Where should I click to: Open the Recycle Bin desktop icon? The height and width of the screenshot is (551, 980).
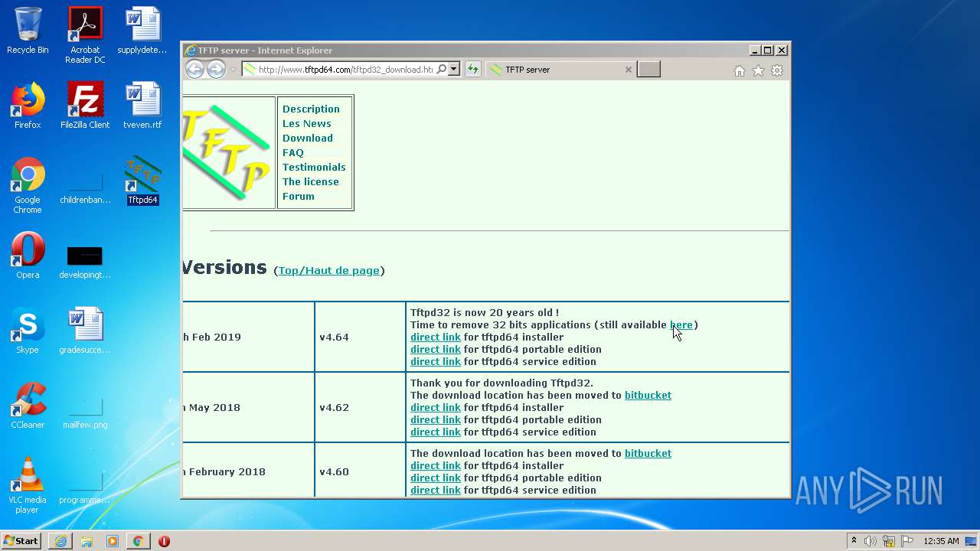28,31
